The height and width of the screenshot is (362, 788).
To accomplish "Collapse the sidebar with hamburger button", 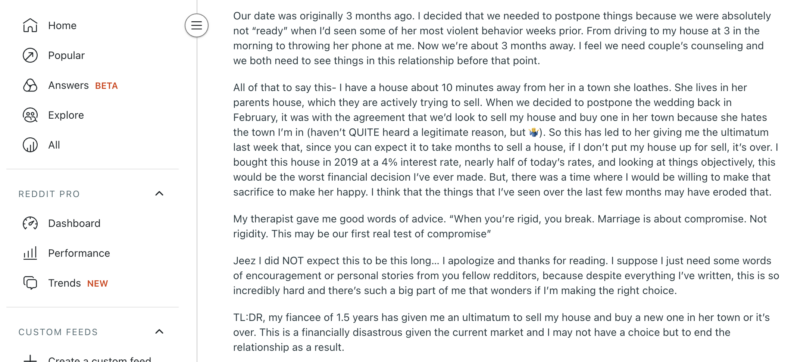I will (196, 25).
